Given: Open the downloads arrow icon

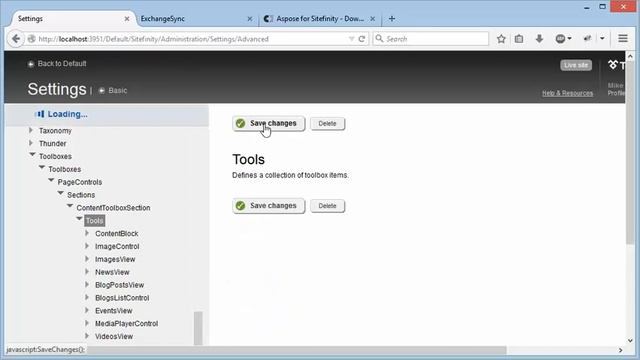Looking at the screenshot, I should pos(539,39).
